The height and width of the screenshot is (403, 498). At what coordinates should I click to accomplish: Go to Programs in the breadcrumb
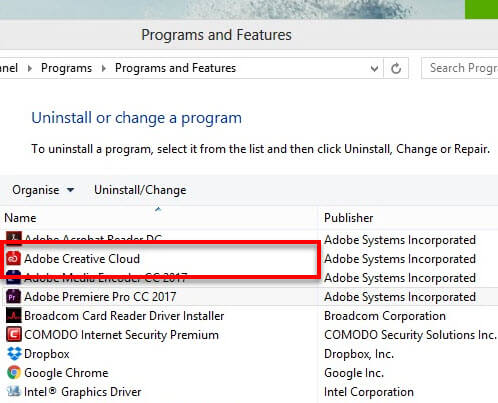pyautogui.click(x=66, y=68)
